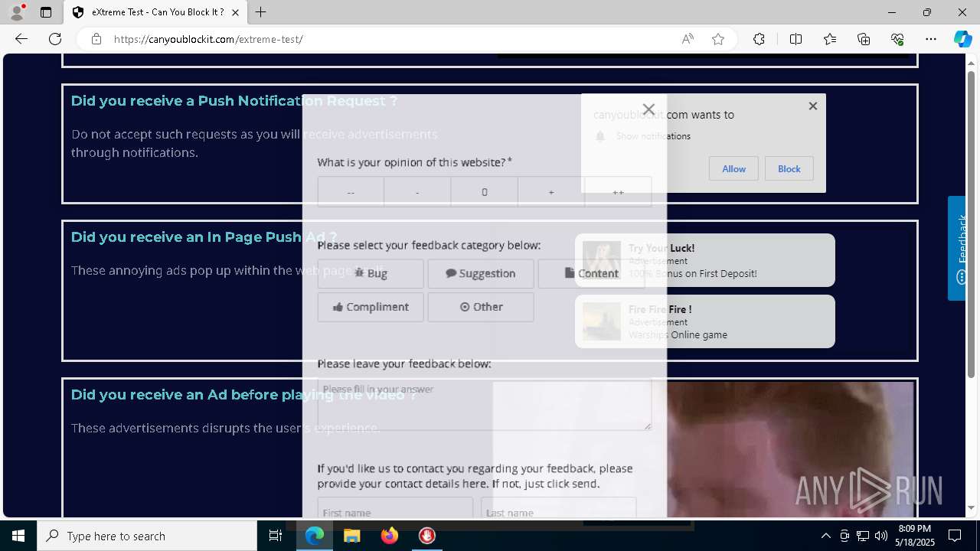
Task: Open the Extensions puzzle icon
Action: click(x=759, y=39)
